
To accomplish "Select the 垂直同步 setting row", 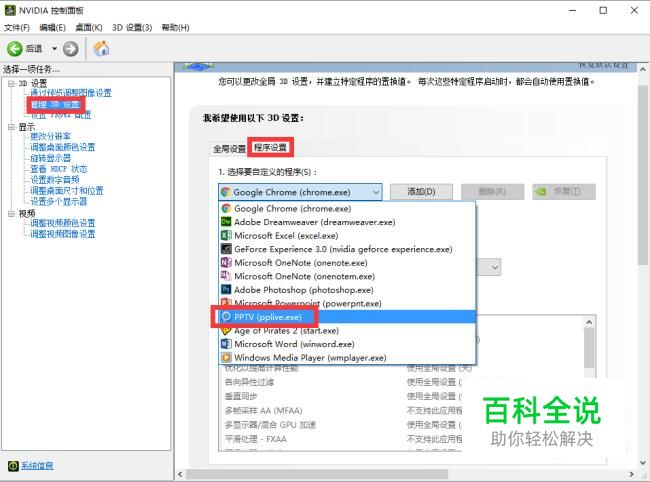I will [x=344, y=396].
